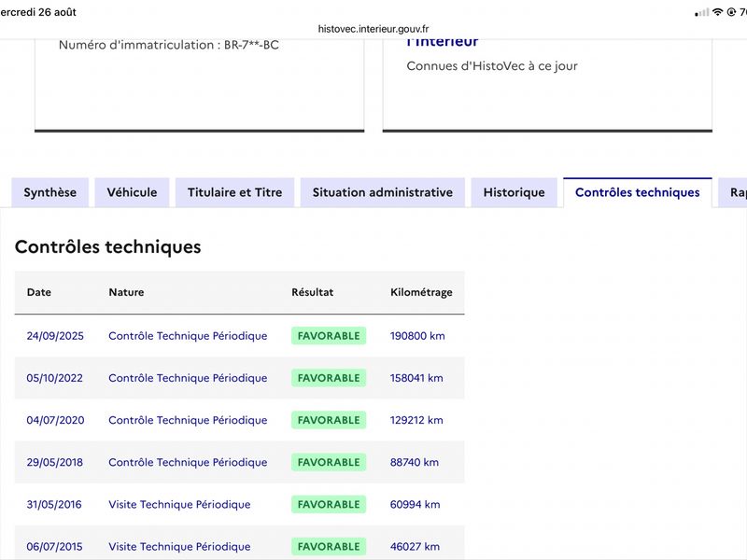The width and height of the screenshot is (747, 560).
Task: Click FAVORABLE badge for 24/09/2025
Action: tap(329, 336)
